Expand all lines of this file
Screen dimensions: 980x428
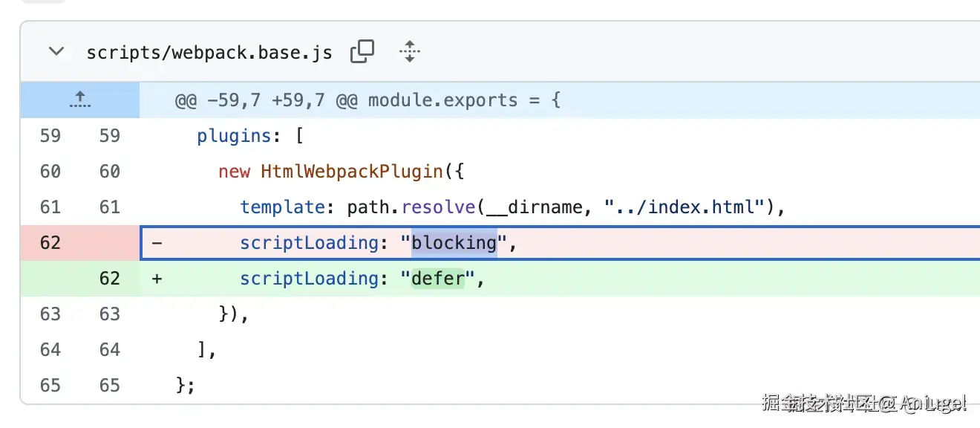pyautogui.click(x=409, y=51)
